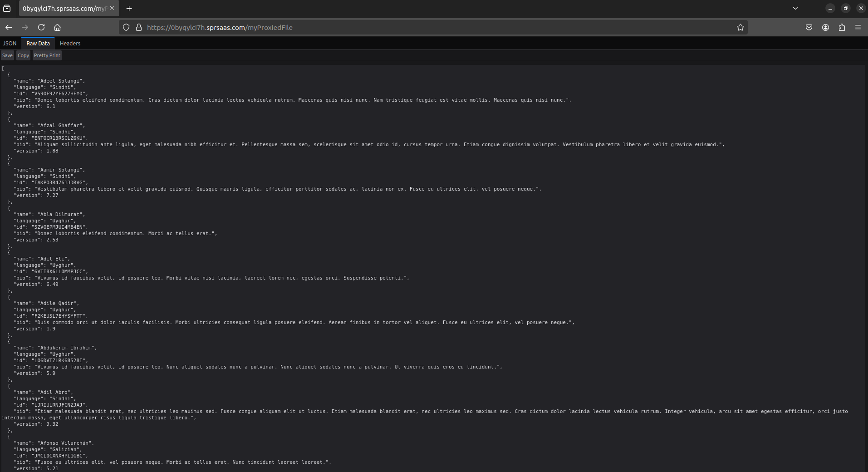Click the id "JMCL0CXNXHPL1GBC"
The height and width of the screenshot is (472, 868).
click(60, 456)
